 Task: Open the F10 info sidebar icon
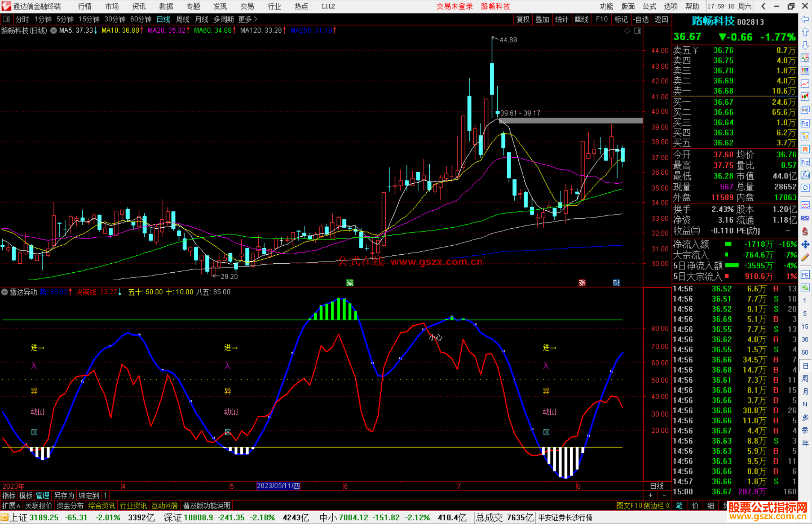coord(805,123)
